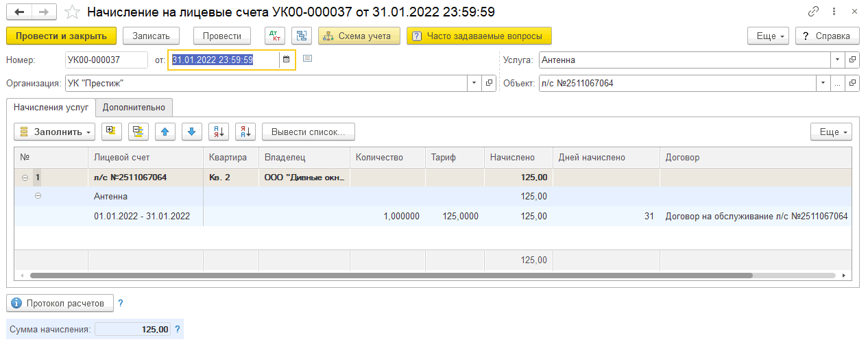Open calendar picker in date field
868x342 pixels.
pos(287,60)
